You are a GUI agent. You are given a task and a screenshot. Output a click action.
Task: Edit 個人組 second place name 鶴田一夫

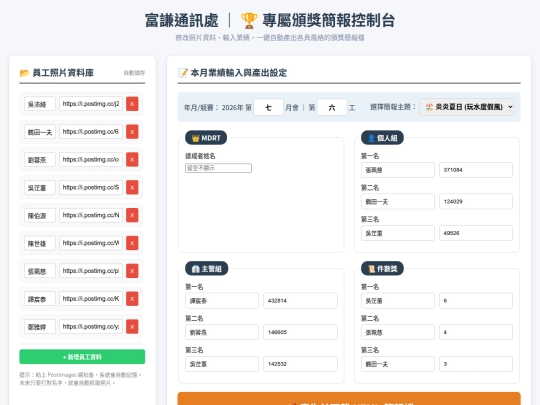click(398, 202)
